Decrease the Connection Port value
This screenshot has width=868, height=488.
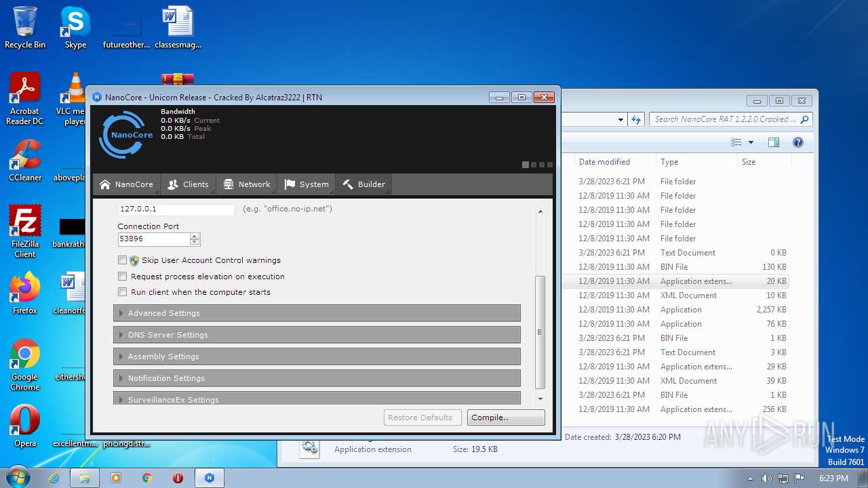coord(195,242)
